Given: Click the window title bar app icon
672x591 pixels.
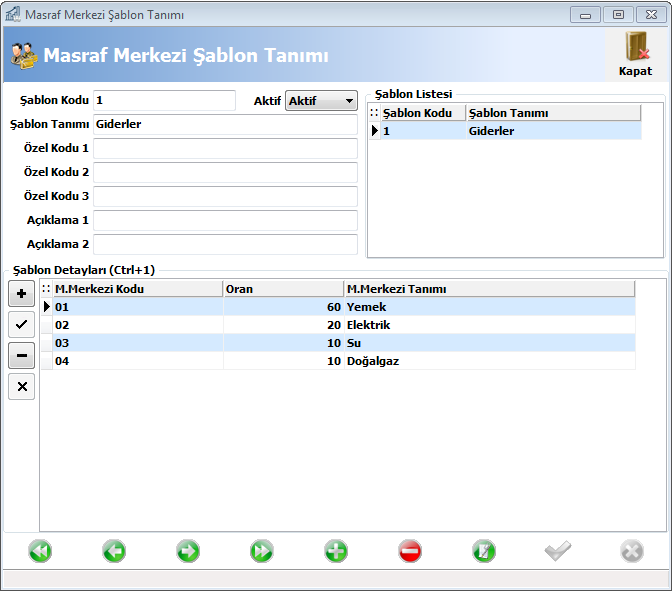Looking at the screenshot, I should point(12,14).
